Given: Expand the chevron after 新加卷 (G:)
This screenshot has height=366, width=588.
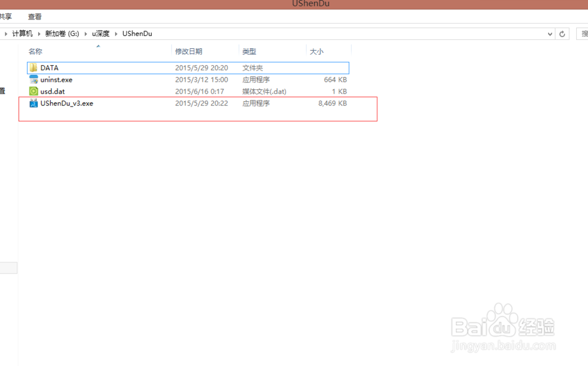Looking at the screenshot, I should 85,34.
